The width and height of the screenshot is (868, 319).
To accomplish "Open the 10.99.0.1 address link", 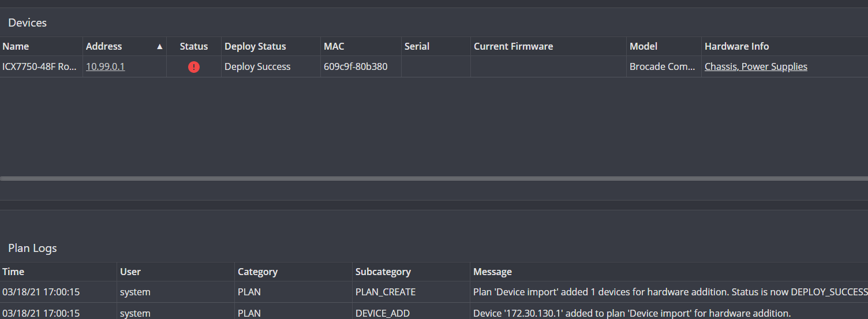I will click(x=106, y=67).
